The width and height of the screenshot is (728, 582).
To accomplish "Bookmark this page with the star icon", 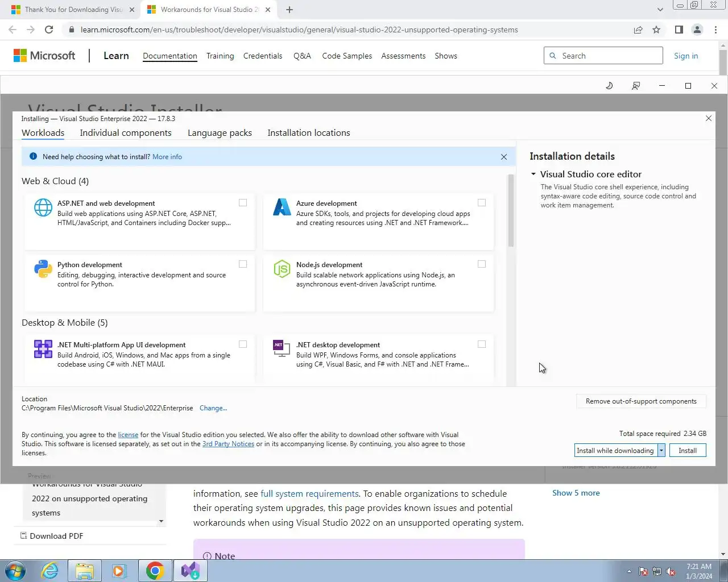I will point(656,30).
